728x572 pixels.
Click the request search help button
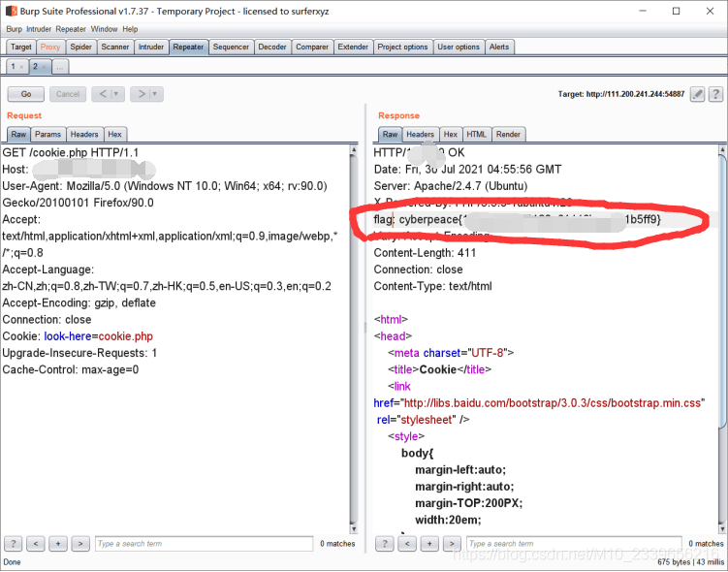coord(13,543)
